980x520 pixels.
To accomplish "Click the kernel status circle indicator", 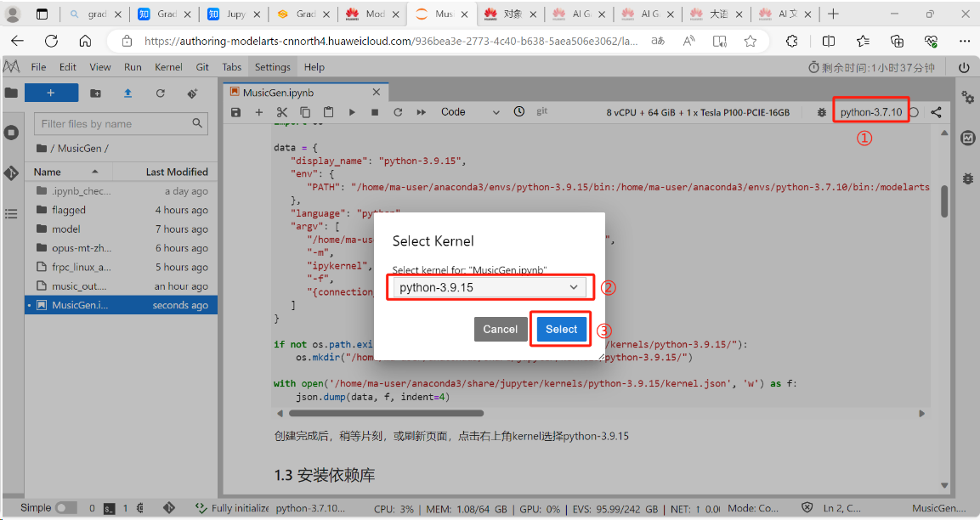I will [x=914, y=112].
